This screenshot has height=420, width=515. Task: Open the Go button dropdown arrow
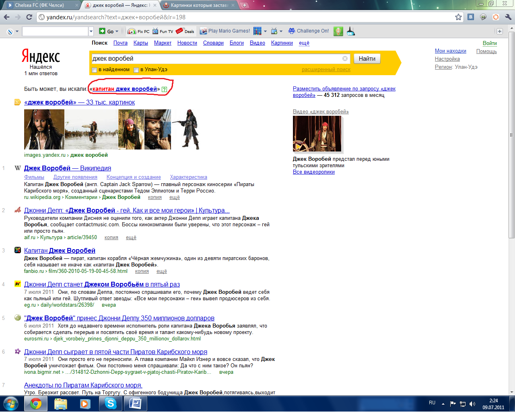coord(117,31)
